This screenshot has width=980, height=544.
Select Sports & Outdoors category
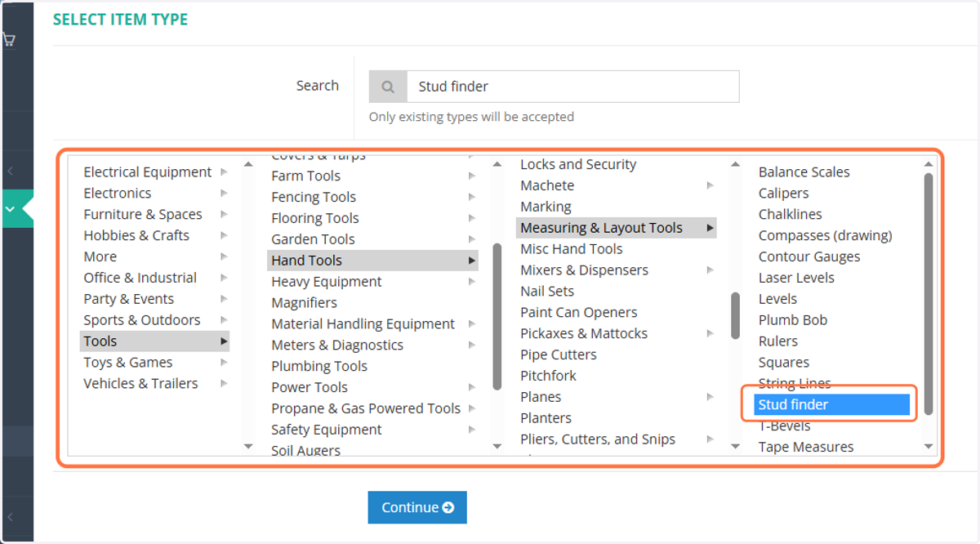[142, 321]
